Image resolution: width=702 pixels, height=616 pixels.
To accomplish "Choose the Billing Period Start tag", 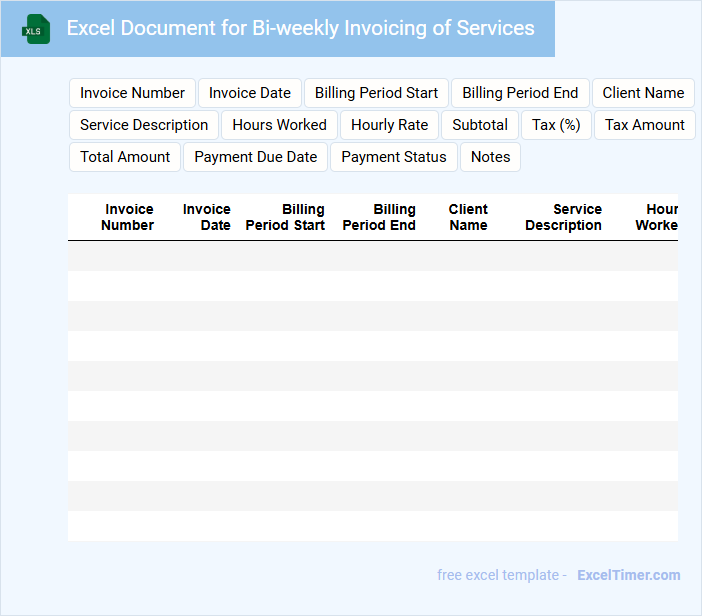I will click(376, 93).
